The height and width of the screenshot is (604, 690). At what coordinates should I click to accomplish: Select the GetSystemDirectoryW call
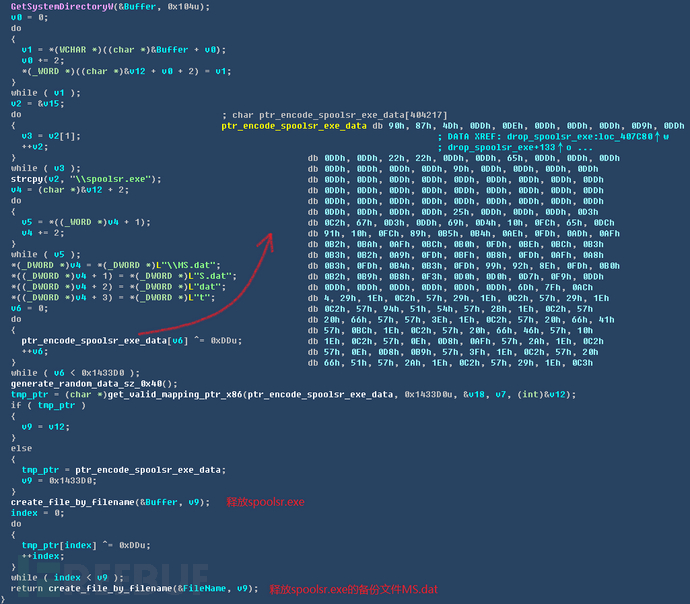click(110, 7)
